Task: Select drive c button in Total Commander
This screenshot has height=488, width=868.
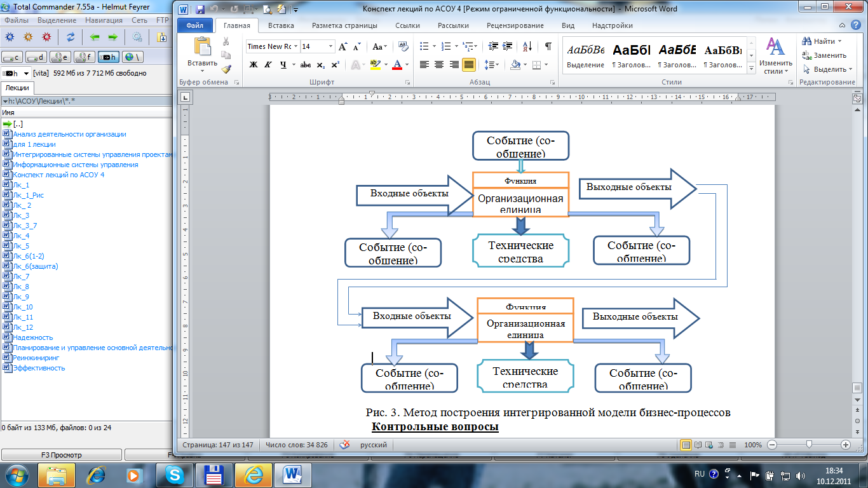Action: 12,57
